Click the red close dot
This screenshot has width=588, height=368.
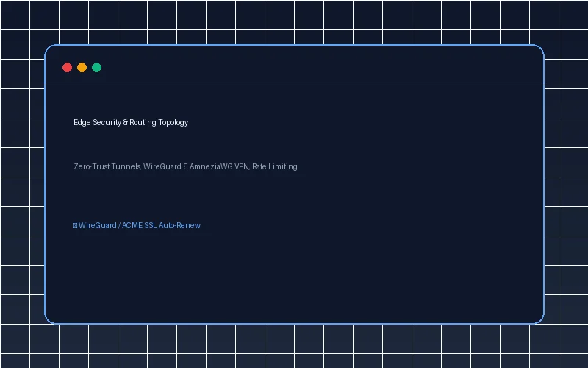coord(67,67)
